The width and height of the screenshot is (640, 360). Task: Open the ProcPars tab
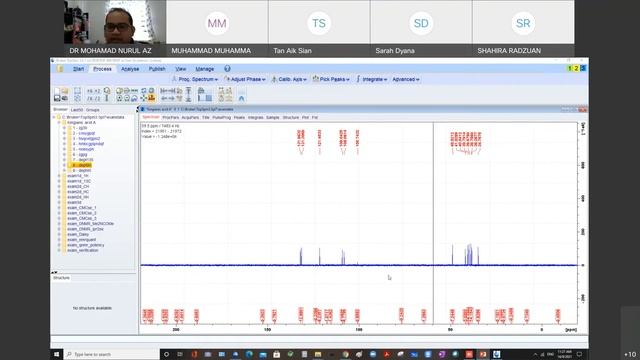[171, 118]
